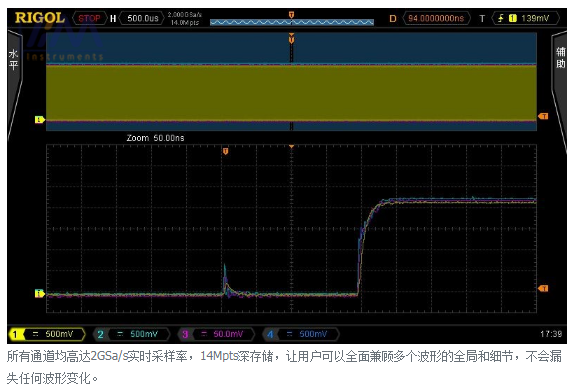Toggle channel 2 500mV label
The image size is (577, 392).
[132, 334]
